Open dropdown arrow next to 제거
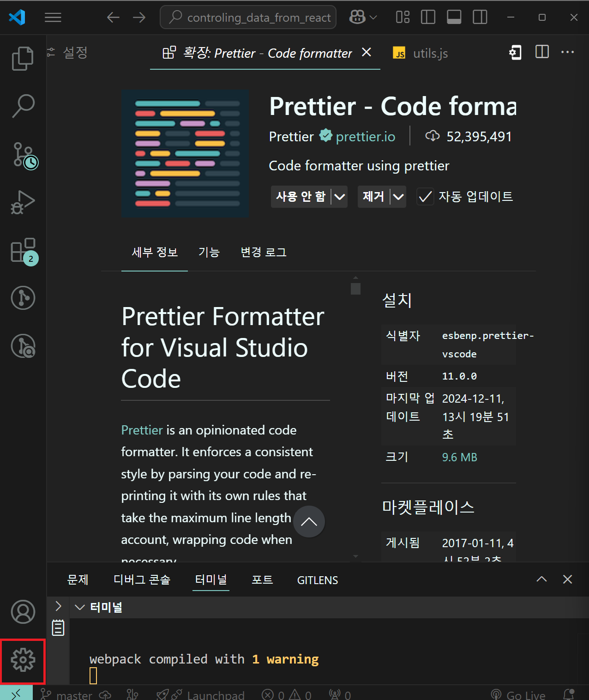The height and width of the screenshot is (700, 589). pyautogui.click(x=398, y=197)
